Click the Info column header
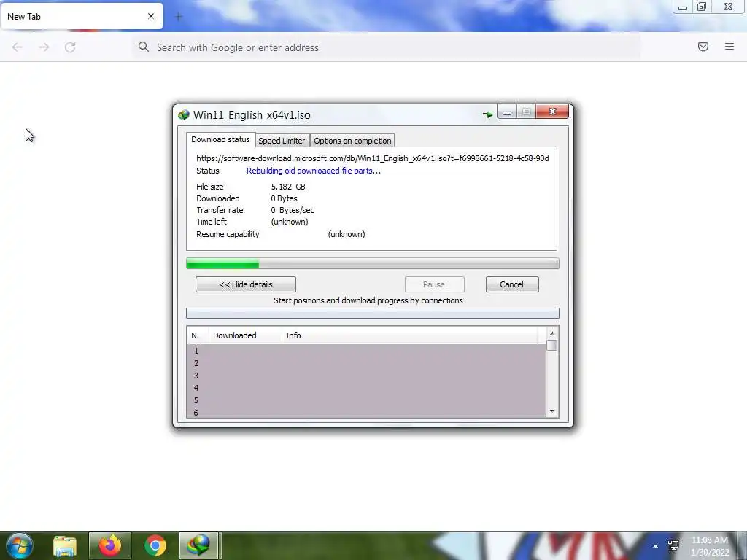The image size is (747, 560). coord(410,335)
